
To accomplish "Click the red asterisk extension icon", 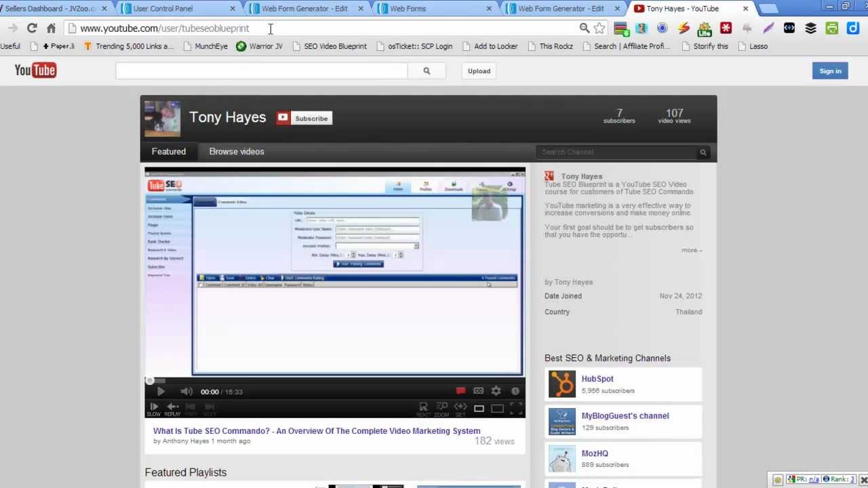I will tap(726, 28).
